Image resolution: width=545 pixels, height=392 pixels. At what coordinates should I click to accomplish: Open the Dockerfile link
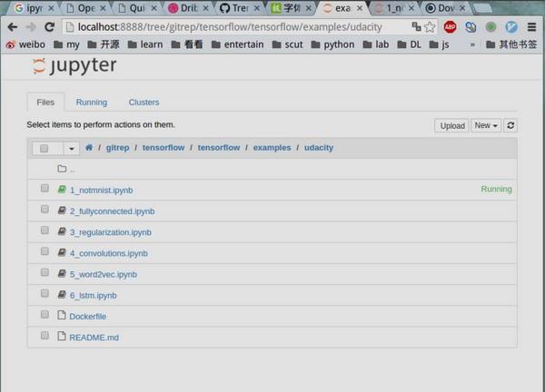coord(88,317)
